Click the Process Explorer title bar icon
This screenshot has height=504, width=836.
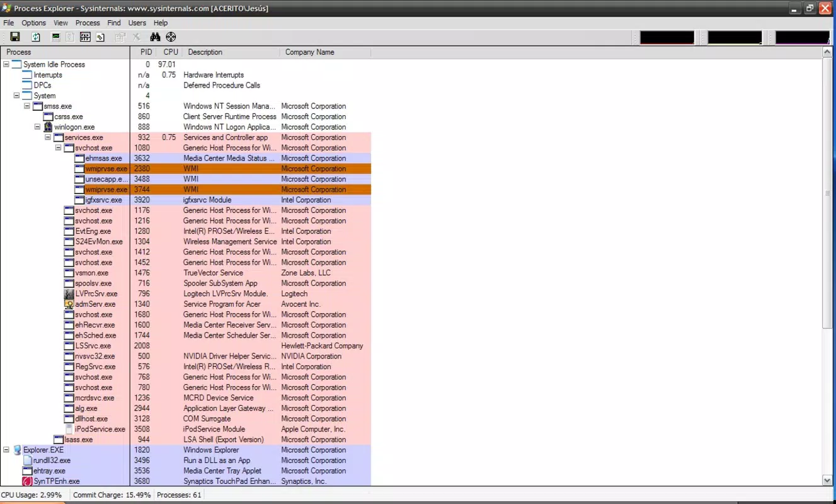point(6,8)
